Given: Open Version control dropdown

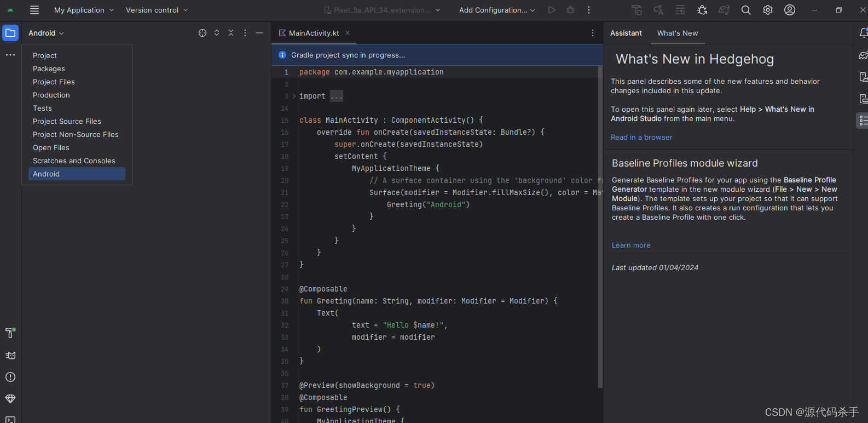Looking at the screenshot, I should [157, 10].
